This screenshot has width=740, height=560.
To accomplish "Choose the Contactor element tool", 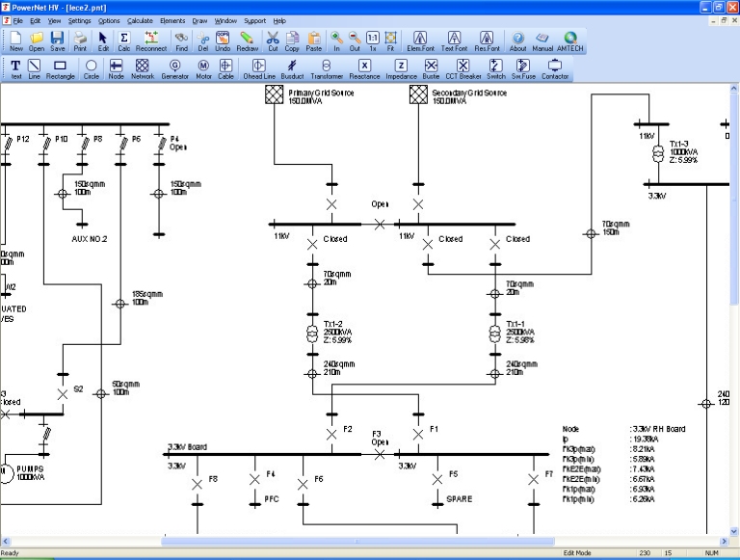I will pyautogui.click(x=555, y=69).
